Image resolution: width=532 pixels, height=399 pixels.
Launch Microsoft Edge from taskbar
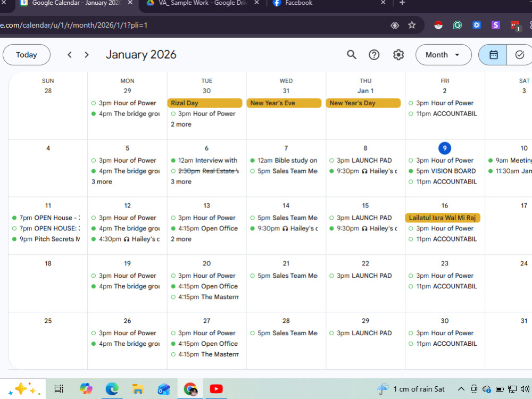pos(112,389)
